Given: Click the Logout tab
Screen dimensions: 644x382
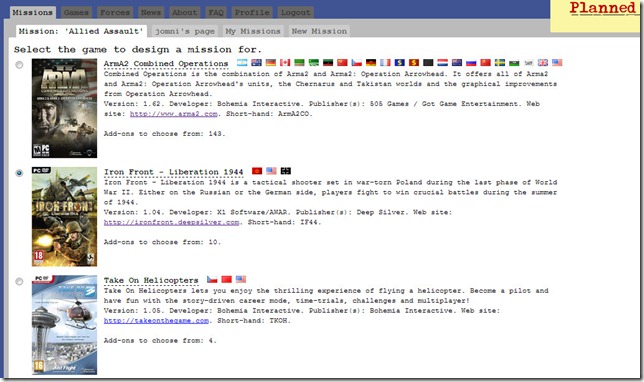Looking at the screenshot, I should (x=296, y=12).
